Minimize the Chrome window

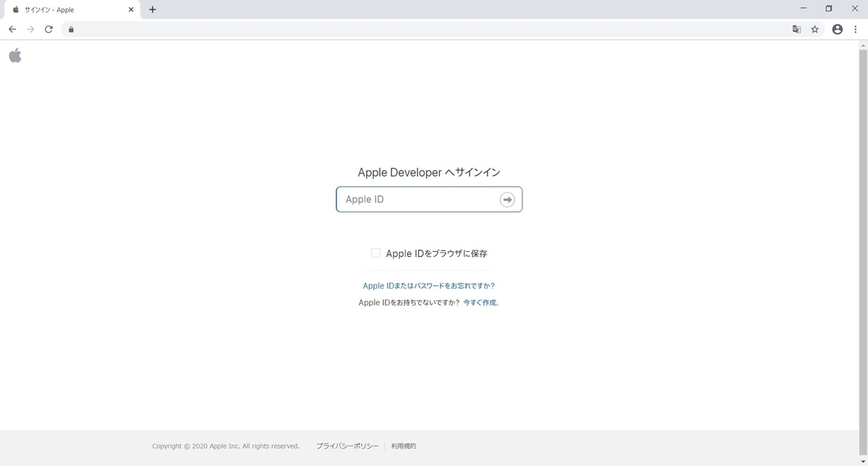(x=804, y=9)
